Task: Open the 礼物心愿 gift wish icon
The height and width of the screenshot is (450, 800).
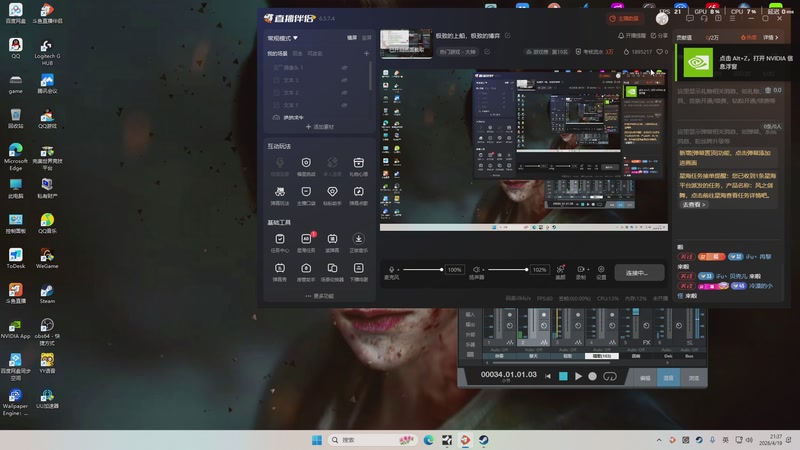Action: pyautogui.click(x=359, y=166)
